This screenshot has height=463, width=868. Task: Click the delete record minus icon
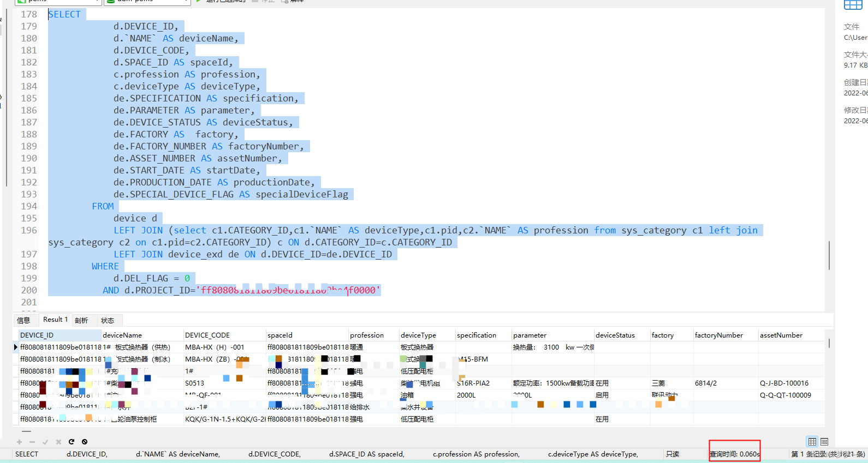(x=32, y=442)
